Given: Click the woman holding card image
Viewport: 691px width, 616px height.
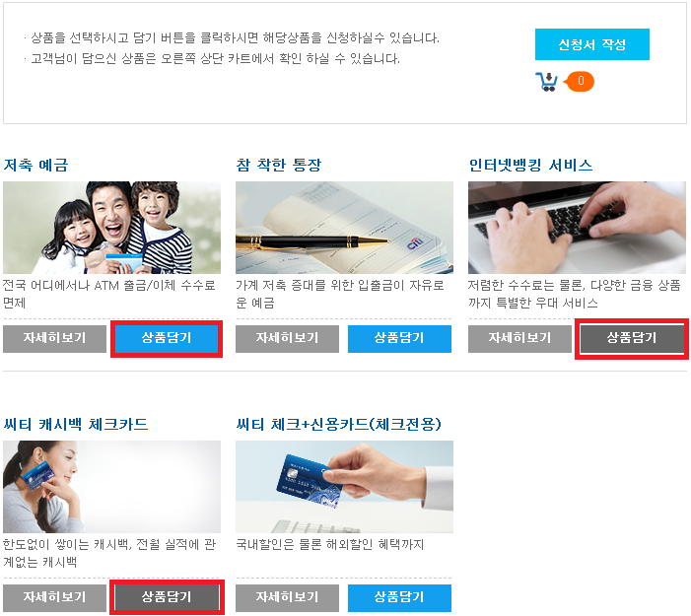Looking at the screenshot, I should pyautogui.click(x=112, y=487).
